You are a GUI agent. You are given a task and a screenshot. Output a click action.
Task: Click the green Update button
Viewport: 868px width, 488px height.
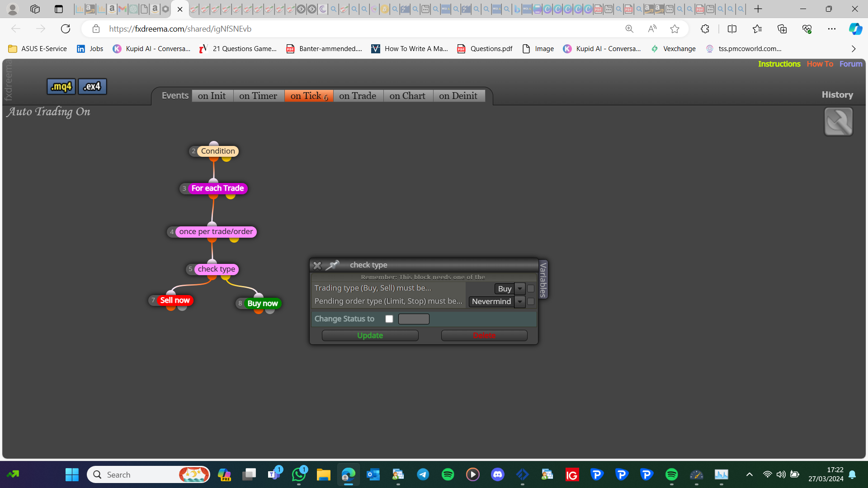point(370,335)
